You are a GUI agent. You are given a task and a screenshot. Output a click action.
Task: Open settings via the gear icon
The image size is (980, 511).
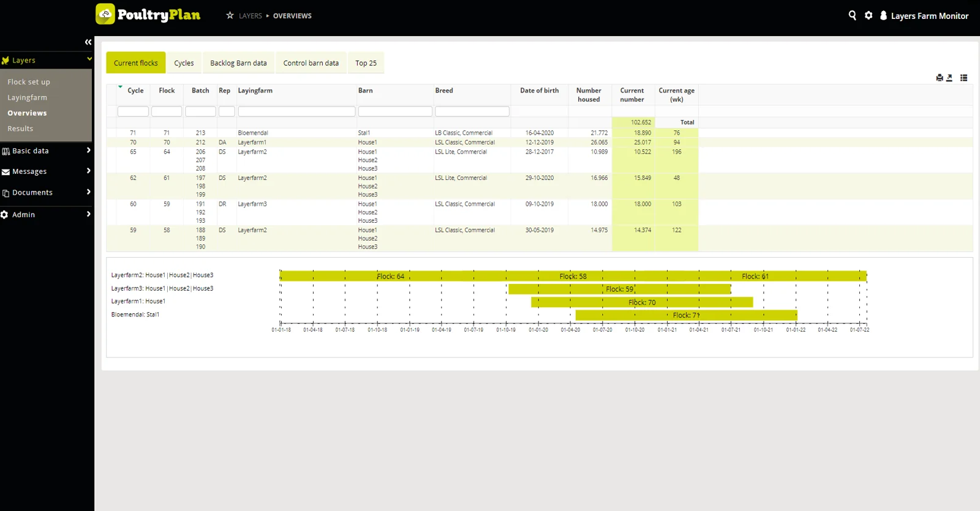[869, 15]
